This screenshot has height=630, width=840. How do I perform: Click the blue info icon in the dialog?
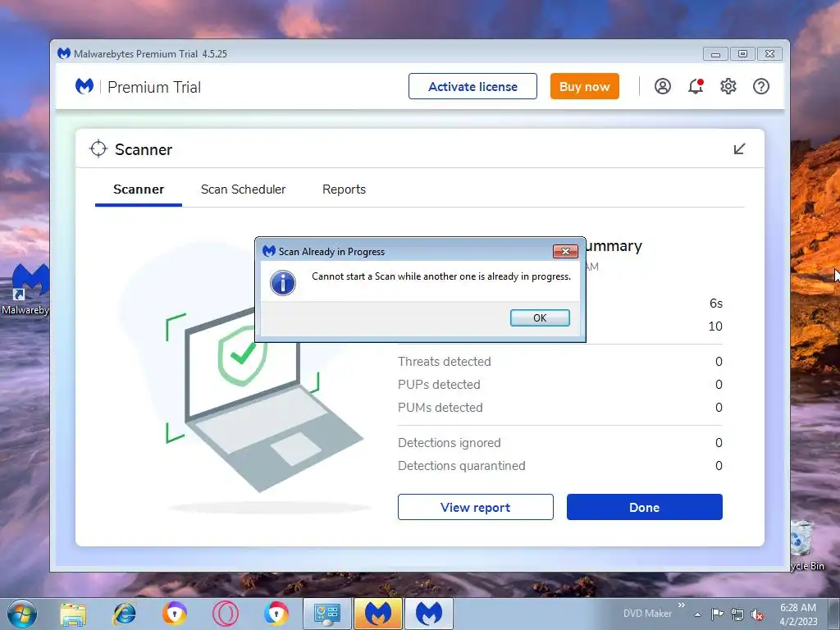(x=283, y=283)
